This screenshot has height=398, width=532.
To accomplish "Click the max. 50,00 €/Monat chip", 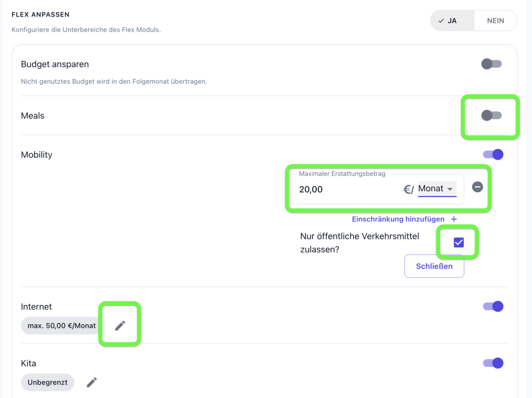I will (61, 326).
